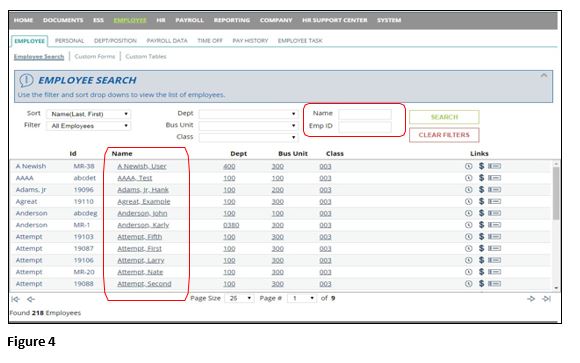Screen dimensions: 580x363
Task: Open ID card icon for Anderson, Karly
Action: (494, 225)
